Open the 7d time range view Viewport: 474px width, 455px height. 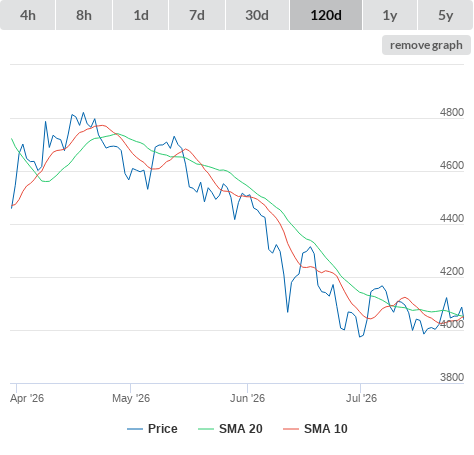pos(197,15)
